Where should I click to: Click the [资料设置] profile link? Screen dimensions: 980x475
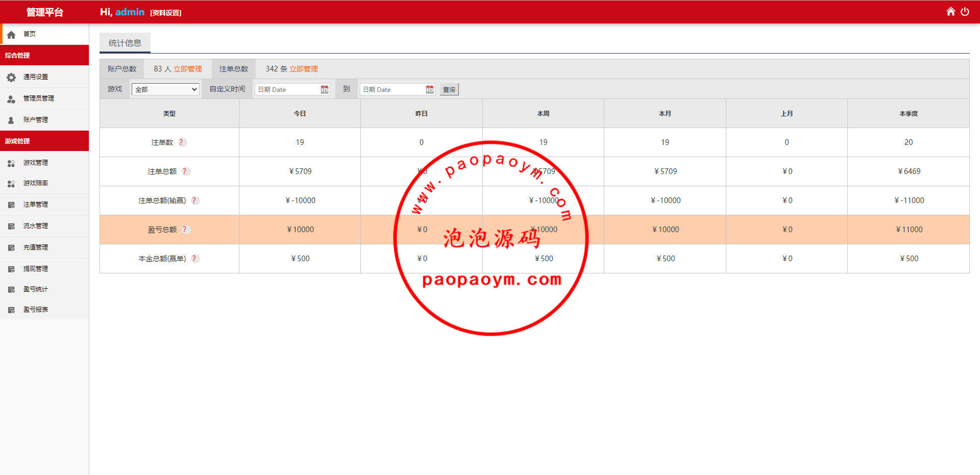(166, 13)
